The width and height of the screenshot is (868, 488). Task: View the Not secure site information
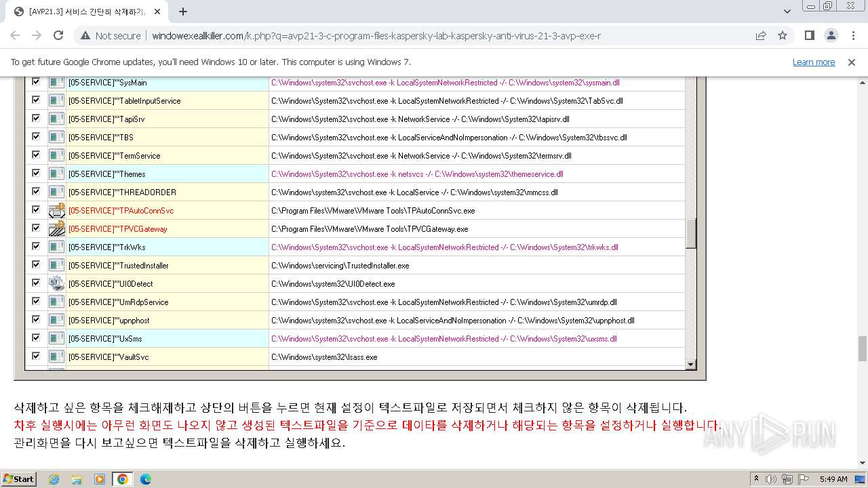tap(111, 36)
